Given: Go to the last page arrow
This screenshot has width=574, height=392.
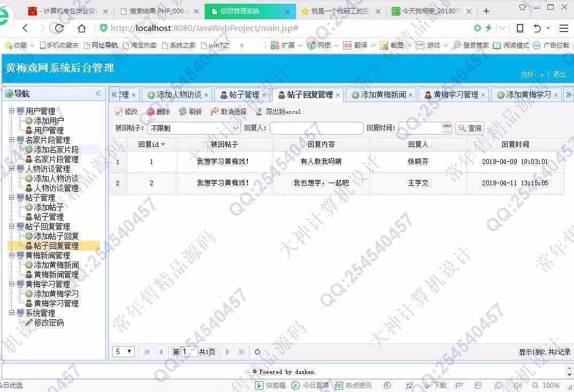Looking at the screenshot, I should click(242, 352).
